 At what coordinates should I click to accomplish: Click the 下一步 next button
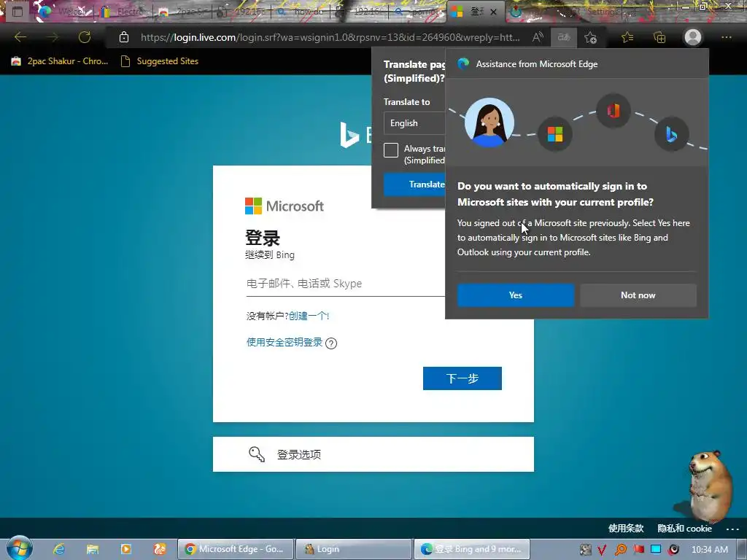point(462,378)
